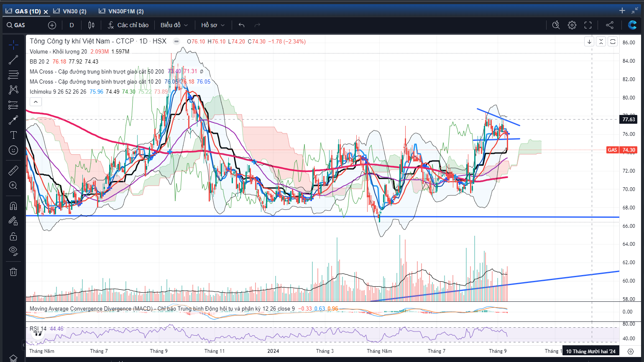This screenshot has width=644, height=362.
Task: Close the GAS (1D) tab
Action: point(46,12)
